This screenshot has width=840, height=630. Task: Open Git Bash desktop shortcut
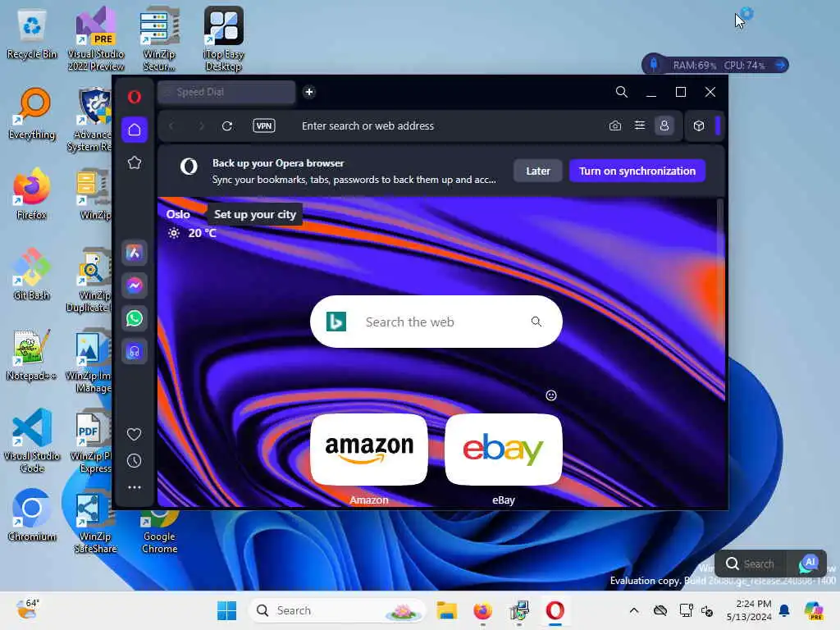[x=32, y=275]
